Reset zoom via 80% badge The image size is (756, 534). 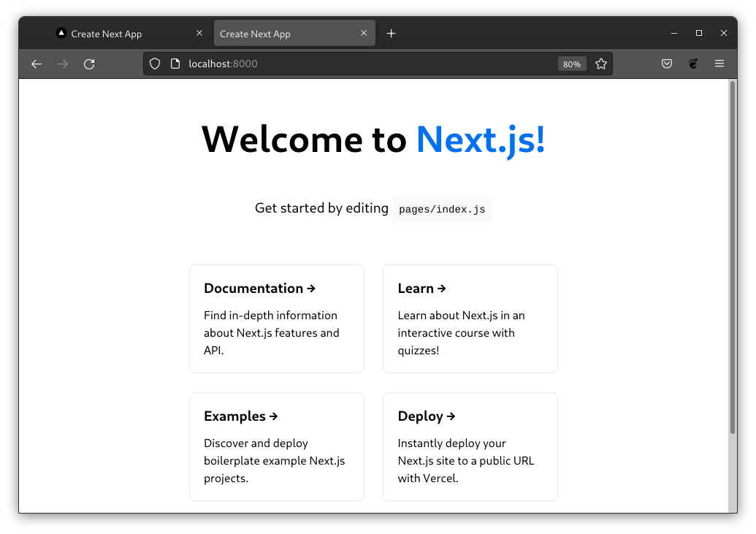click(x=572, y=64)
